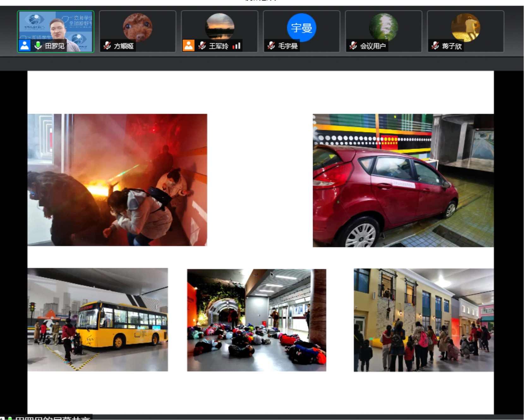Click the muted mic icon beside 毛宇曼

pos(271,46)
